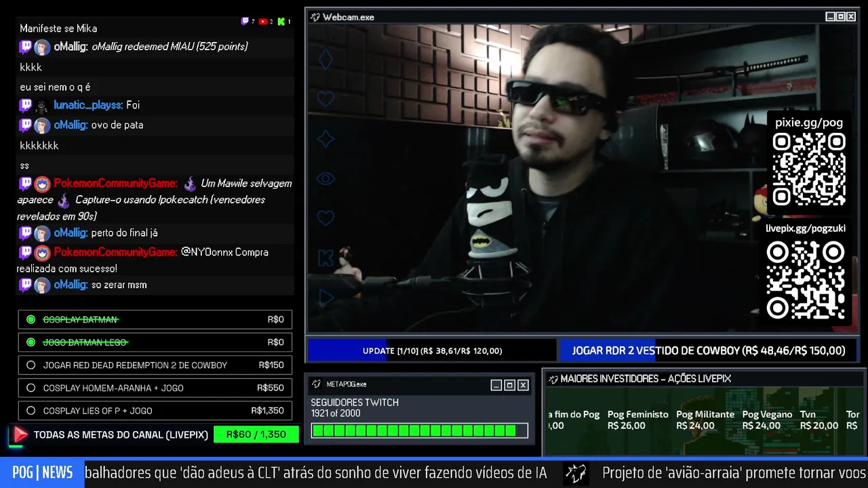This screenshot has height=488, width=868.
Task: Click the logo separator icon in the news ticker
Action: (x=576, y=473)
